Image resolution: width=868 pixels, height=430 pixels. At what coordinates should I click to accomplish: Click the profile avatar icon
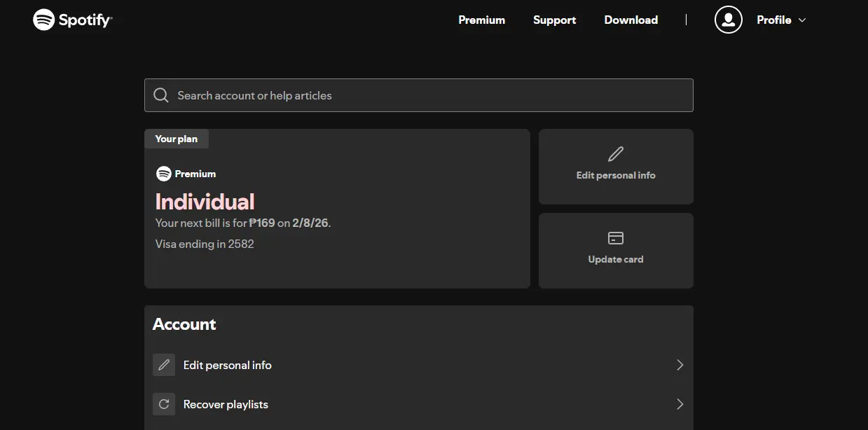728,20
